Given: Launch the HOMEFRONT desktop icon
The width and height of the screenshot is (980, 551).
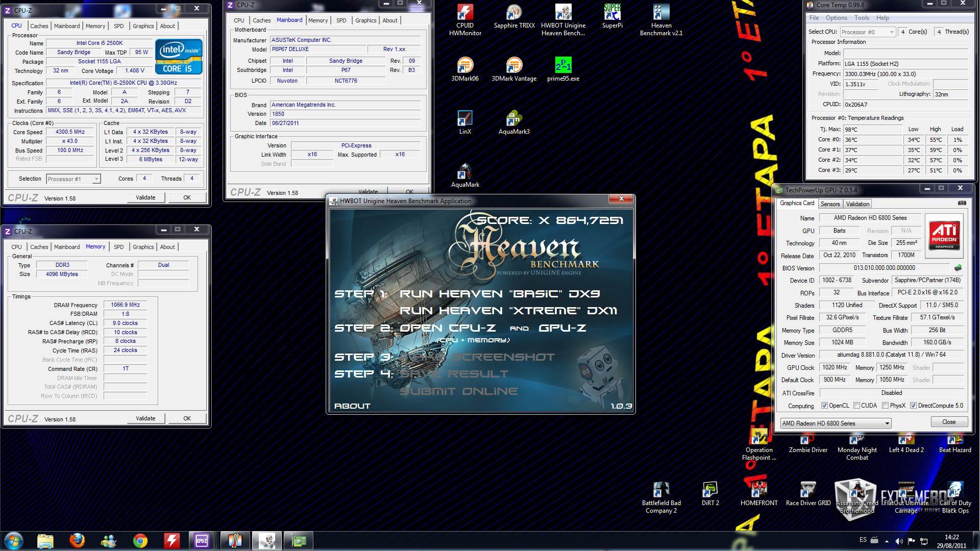Looking at the screenshot, I should pos(759,494).
